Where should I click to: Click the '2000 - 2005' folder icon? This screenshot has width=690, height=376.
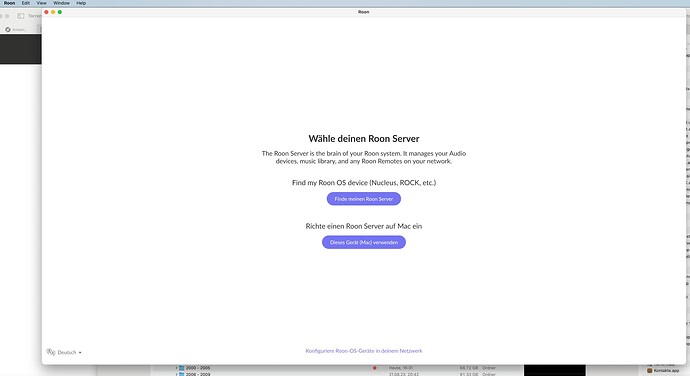coord(181,368)
